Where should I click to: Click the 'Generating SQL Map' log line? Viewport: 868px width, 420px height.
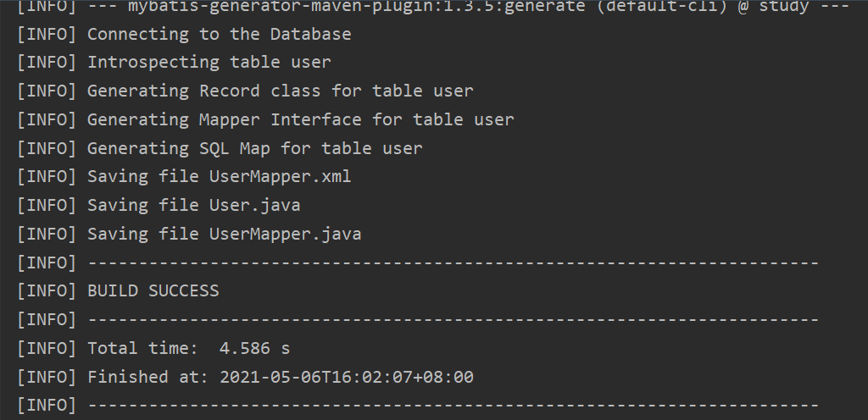[x=254, y=148]
